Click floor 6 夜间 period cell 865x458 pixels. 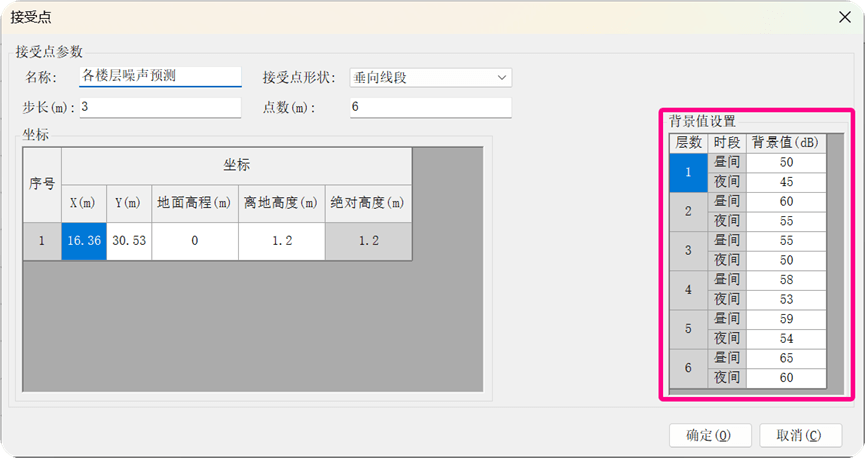(727, 378)
